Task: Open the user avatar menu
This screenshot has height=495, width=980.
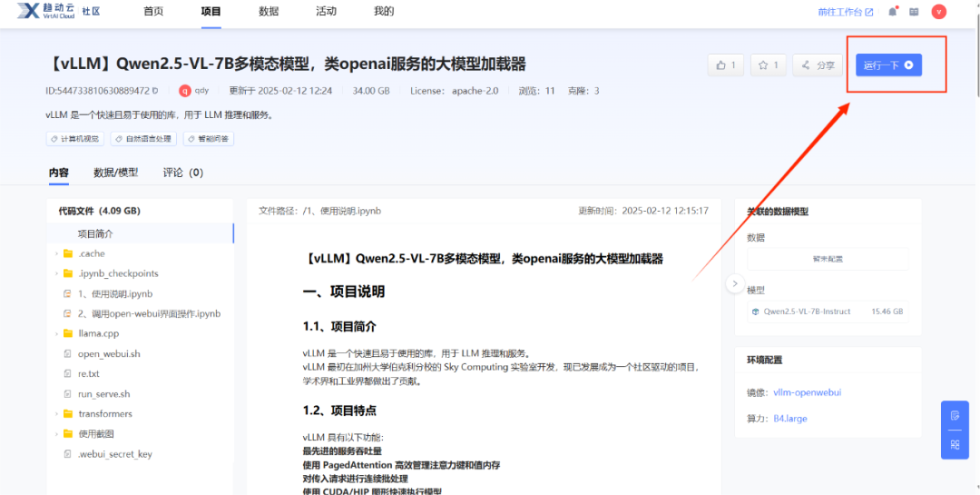Action: pos(939,11)
